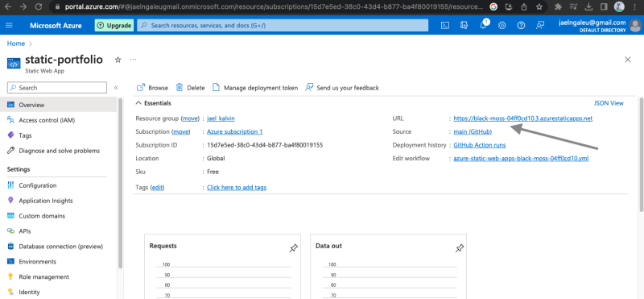Click Home breadcrumb

(16, 44)
